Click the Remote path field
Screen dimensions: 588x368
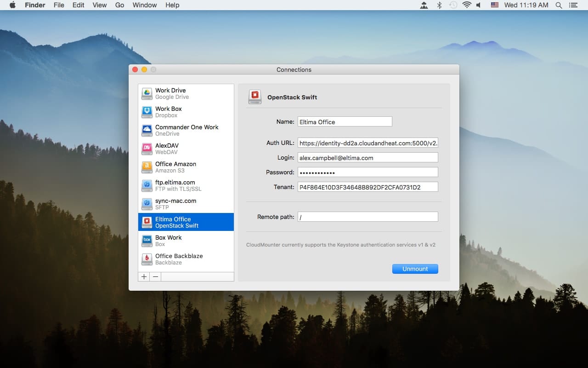tap(368, 217)
